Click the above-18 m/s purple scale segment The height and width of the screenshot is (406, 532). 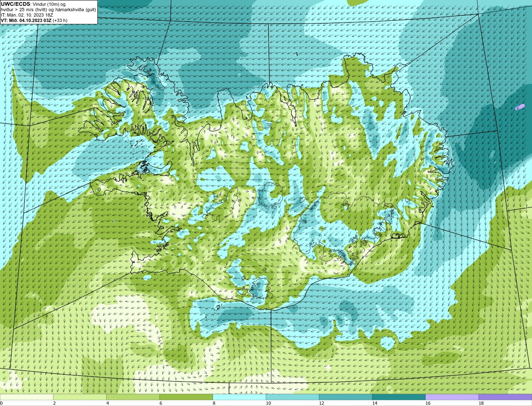point(505,397)
